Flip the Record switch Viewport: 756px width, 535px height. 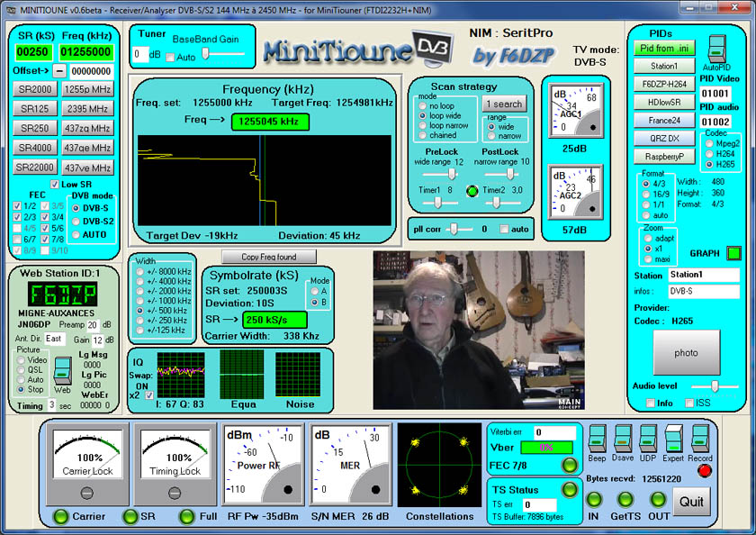(x=701, y=437)
